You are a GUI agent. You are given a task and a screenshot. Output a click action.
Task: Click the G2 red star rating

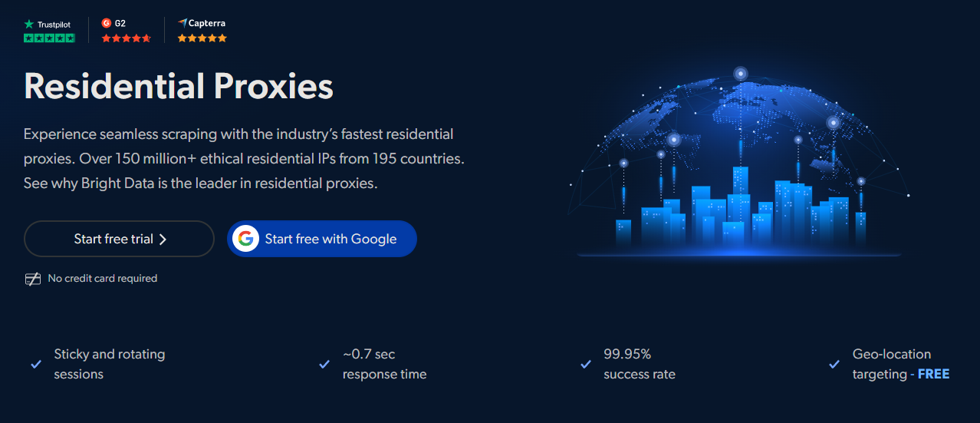[127, 38]
